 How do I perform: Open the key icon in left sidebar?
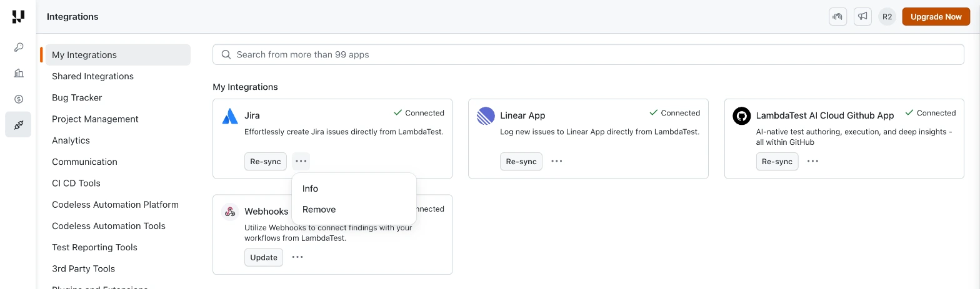(18, 47)
